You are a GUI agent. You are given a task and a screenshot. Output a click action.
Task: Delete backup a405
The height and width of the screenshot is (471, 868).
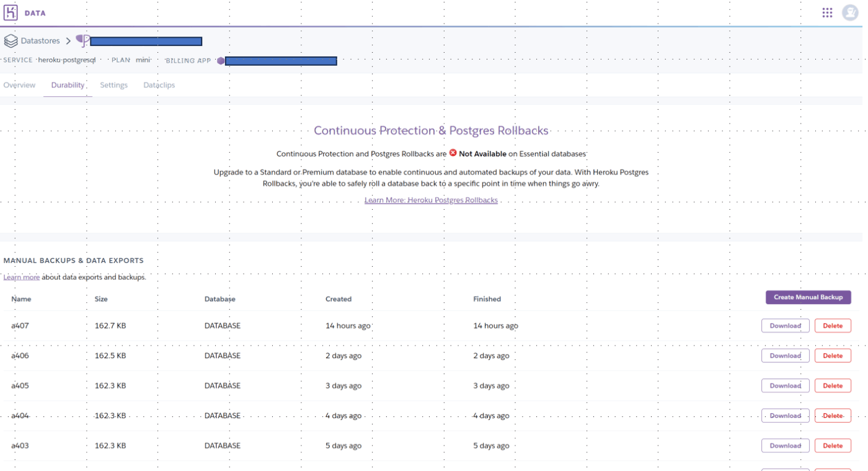coord(832,385)
